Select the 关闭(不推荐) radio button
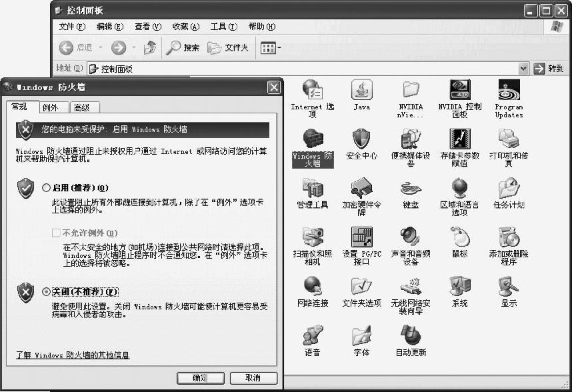This screenshot has width=572, height=392. pos(46,291)
